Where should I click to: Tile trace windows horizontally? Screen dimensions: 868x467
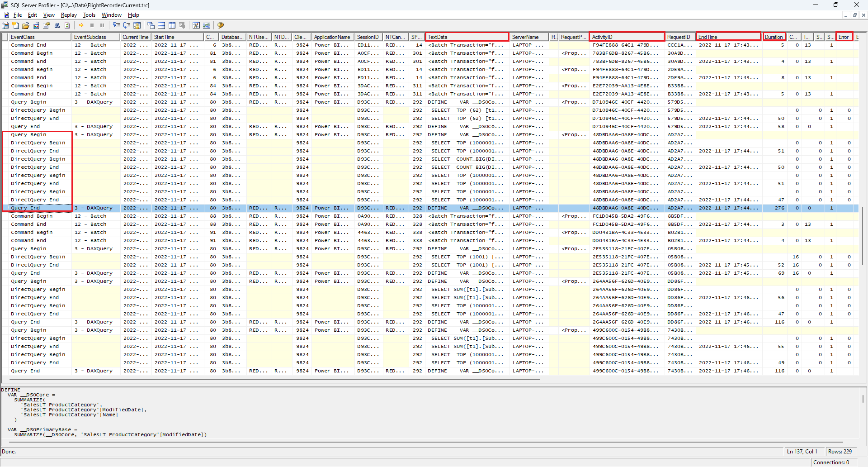pyautogui.click(x=161, y=25)
